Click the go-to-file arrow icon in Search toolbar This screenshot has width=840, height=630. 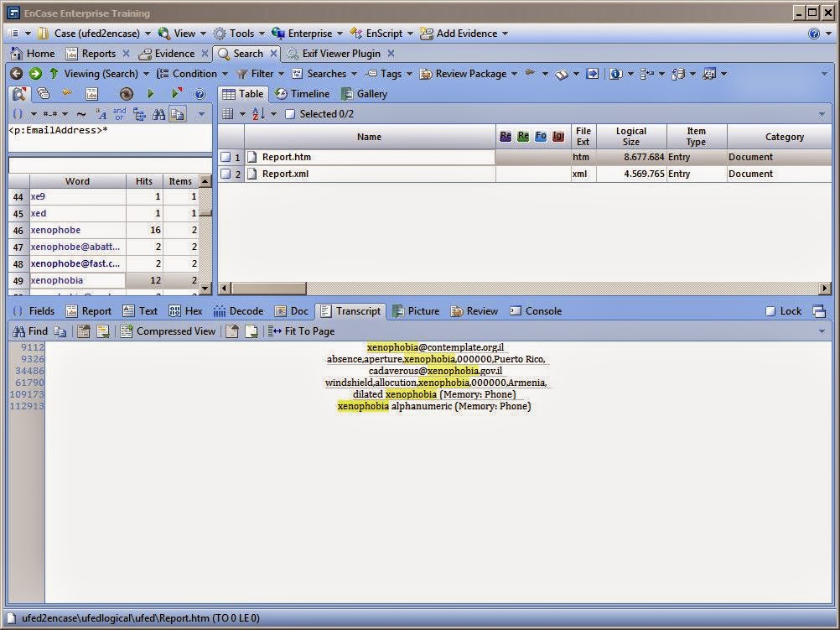592,74
